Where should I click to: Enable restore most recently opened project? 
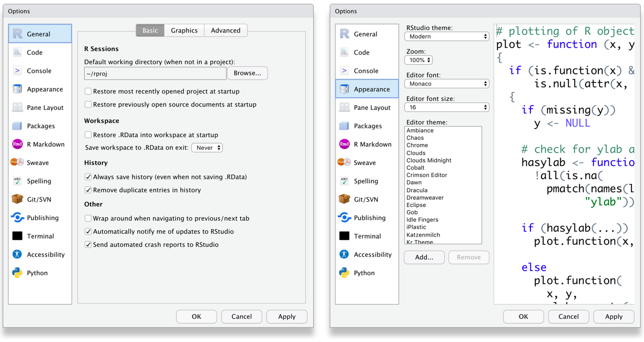[88, 91]
